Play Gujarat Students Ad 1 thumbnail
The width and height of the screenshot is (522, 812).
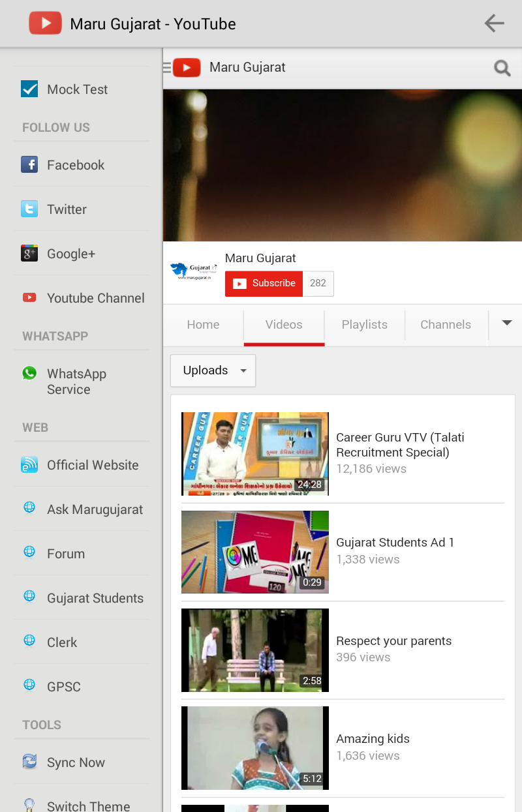(x=255, y=552)
